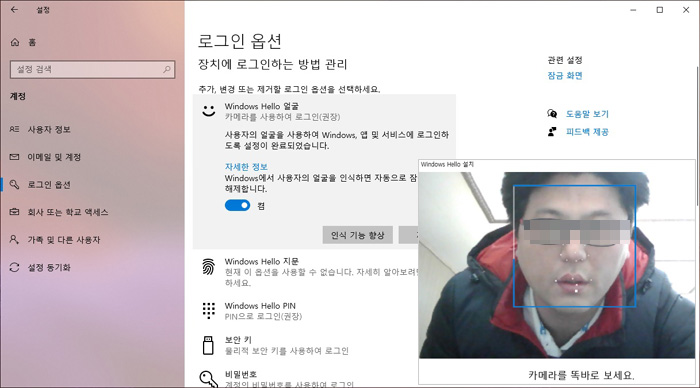This screenshot has height=388, width=700.
Task: Open the 피드백 제공 link
Action: (x=587, y=132)
